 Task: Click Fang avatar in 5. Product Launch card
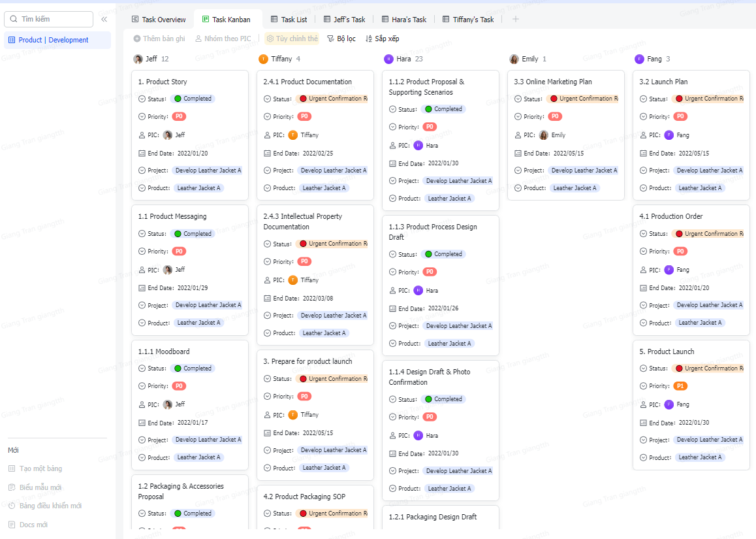tap(669, 404)
